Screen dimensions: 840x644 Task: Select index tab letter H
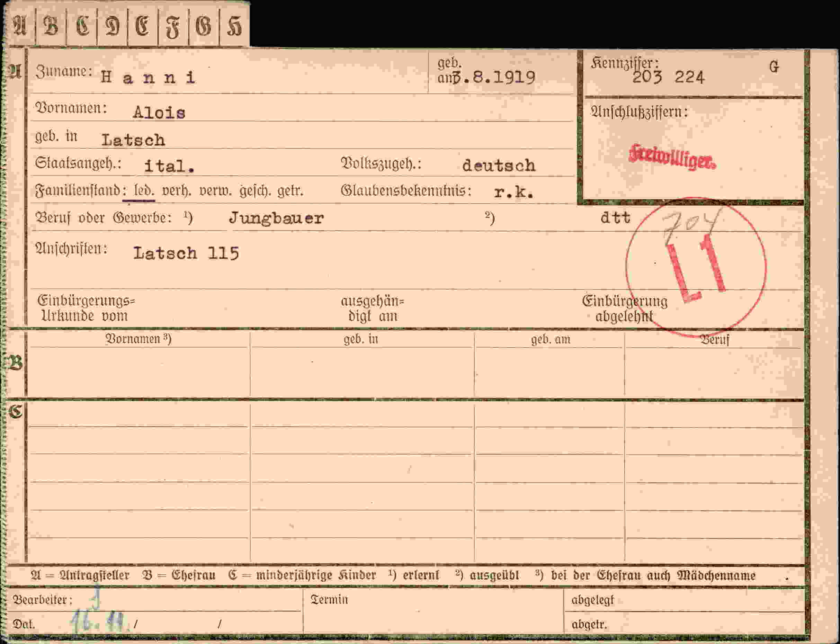(234, 26)
